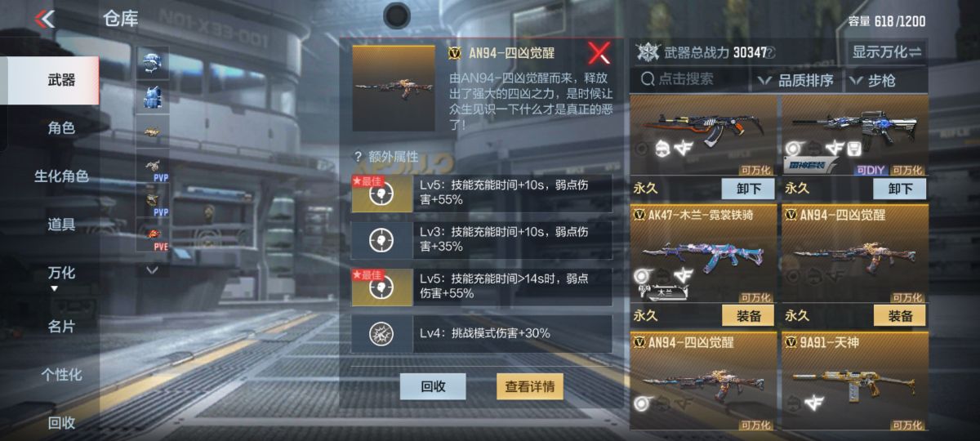Go back with the top-left arrow
This screenshot has width=980, height=441.
pyautogui.click(x=46, y=19)
